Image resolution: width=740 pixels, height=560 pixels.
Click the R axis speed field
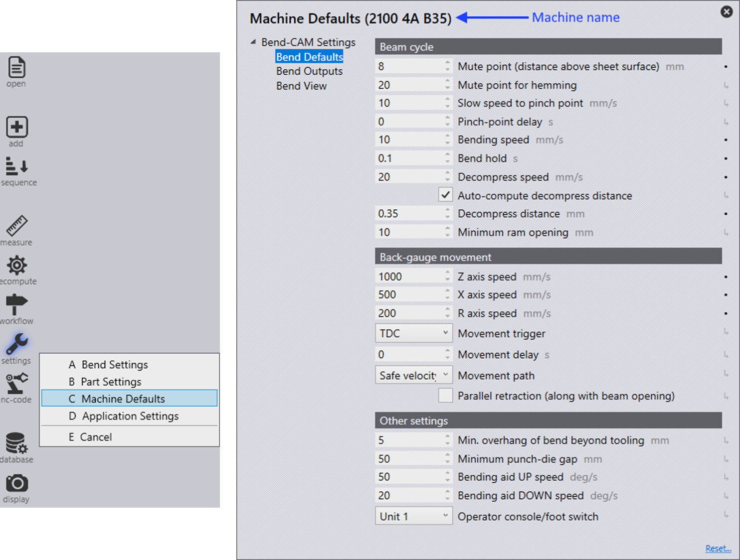pos(413,313)
